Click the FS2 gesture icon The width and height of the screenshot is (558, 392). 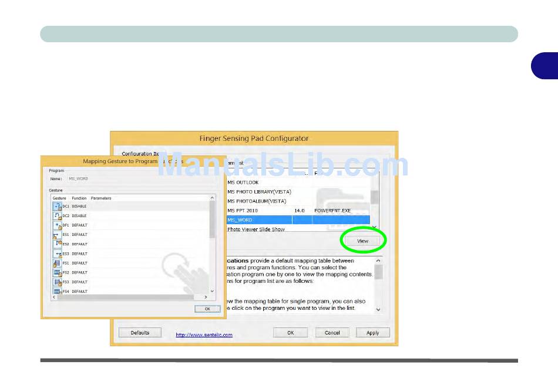coord(57,272)
